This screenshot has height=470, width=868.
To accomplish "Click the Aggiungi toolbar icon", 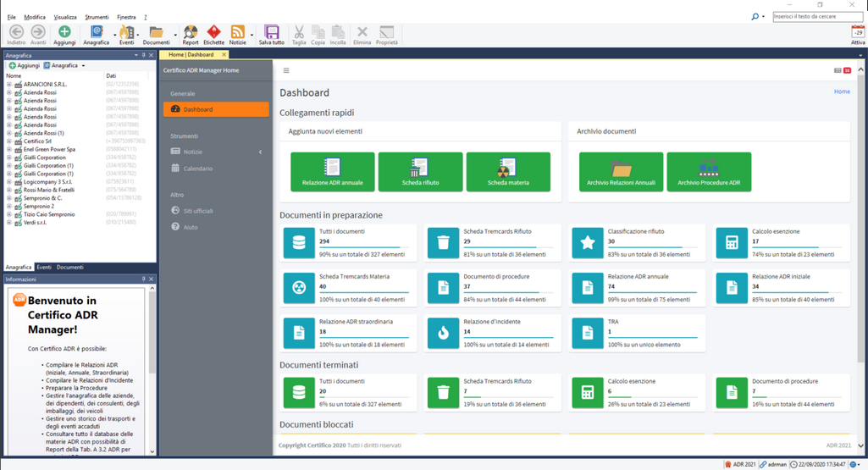I will coord(64,34).
